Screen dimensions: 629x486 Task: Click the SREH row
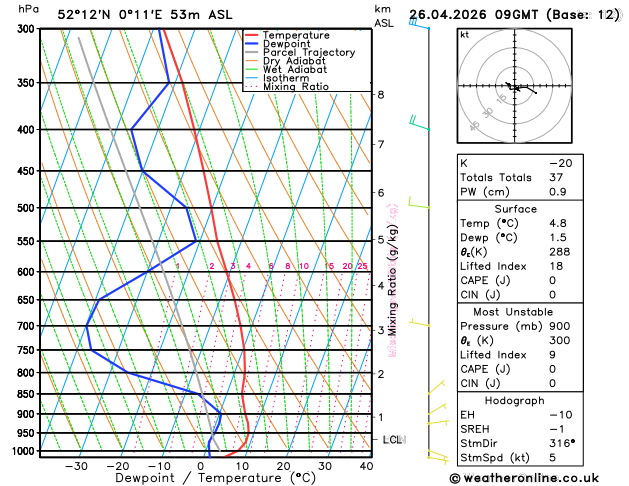pos(520,429)
